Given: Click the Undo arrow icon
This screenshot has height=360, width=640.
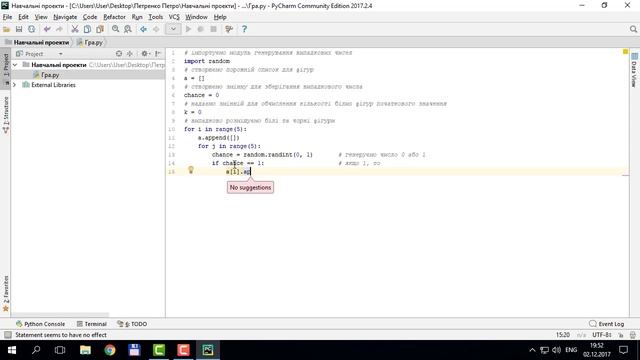Looking at the screenshot, I should [47, 29].
